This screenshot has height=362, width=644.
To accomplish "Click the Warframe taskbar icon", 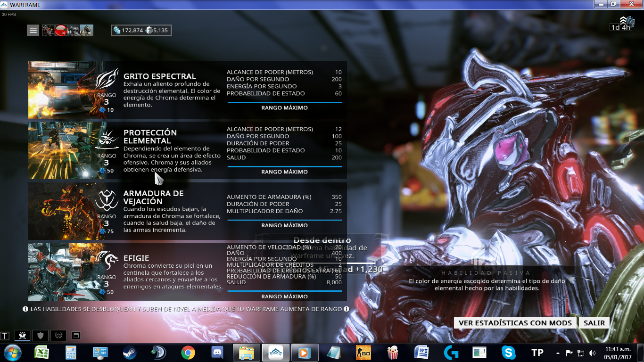I will click(275, 353).
